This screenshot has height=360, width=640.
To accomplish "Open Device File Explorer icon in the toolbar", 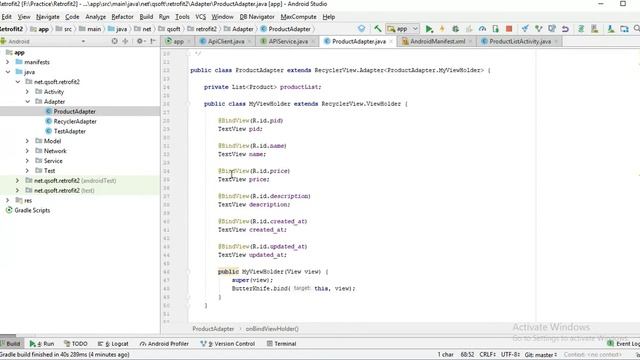I will tap(624, 29).
